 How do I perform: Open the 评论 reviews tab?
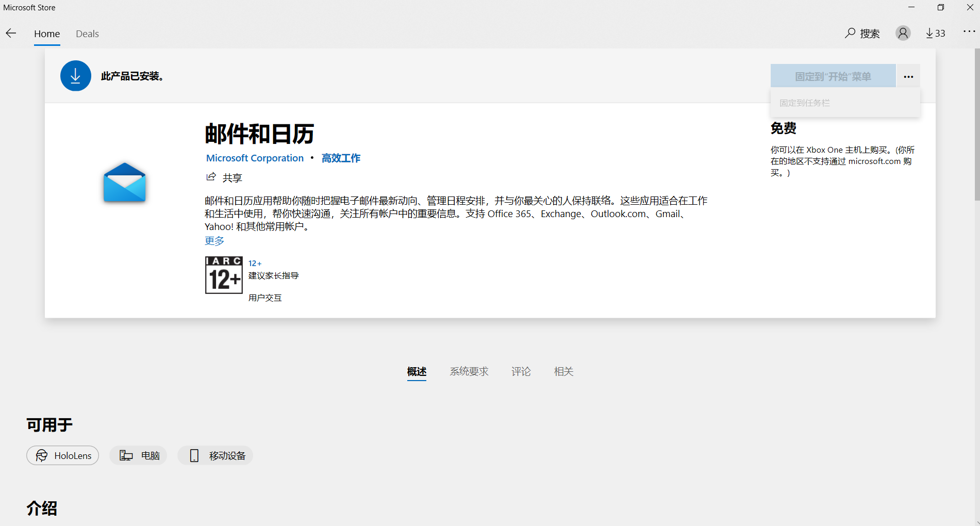[521, 371]
